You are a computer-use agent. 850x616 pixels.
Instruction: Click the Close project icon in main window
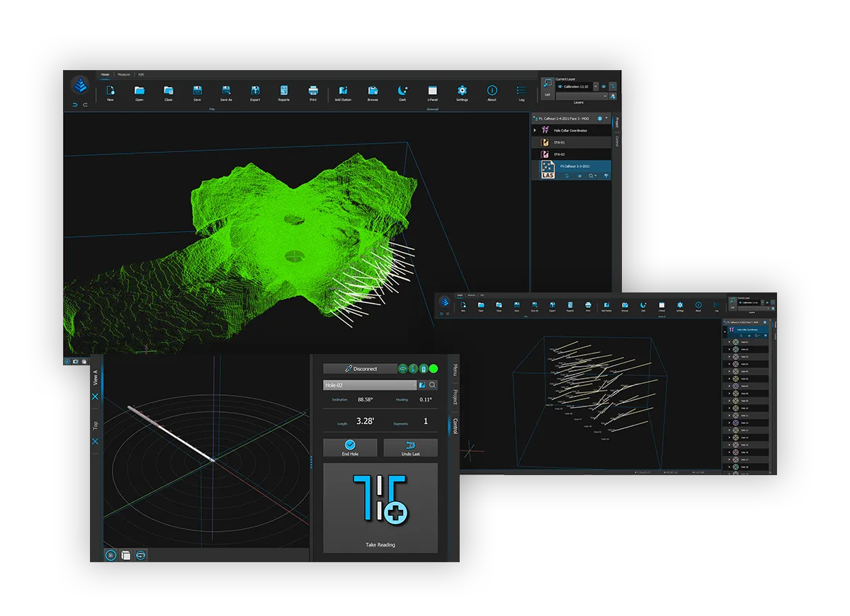click(x=169, y=91)
